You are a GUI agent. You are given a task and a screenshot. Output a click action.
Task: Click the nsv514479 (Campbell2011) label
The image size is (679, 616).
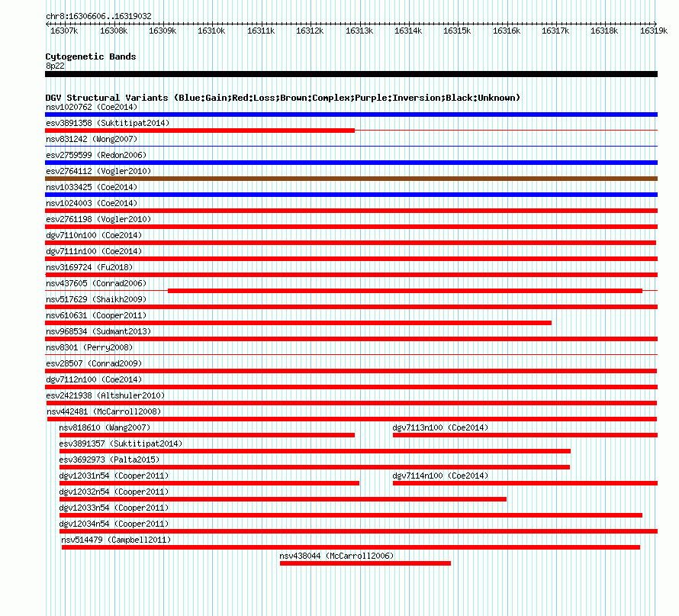tap(116, 540)
